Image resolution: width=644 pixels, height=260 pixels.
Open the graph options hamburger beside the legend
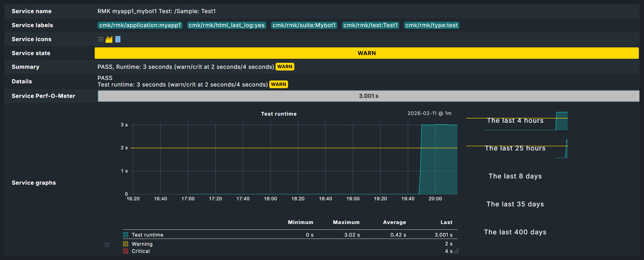[107, 245]
